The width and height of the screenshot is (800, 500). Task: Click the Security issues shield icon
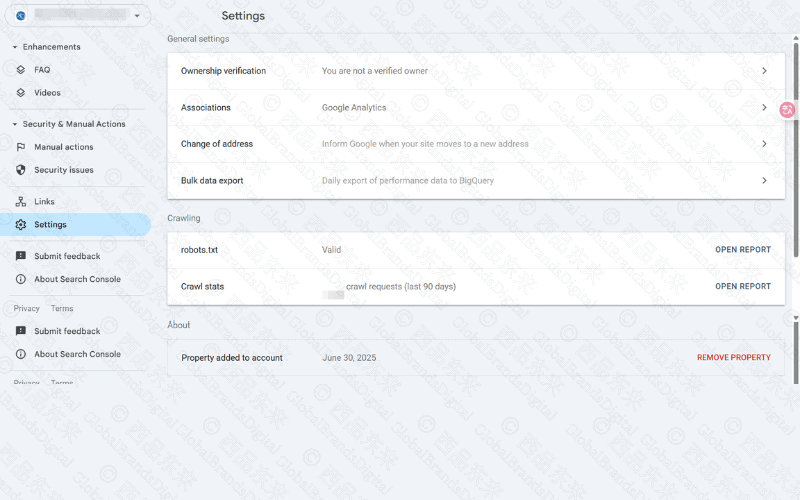[21, 170]
